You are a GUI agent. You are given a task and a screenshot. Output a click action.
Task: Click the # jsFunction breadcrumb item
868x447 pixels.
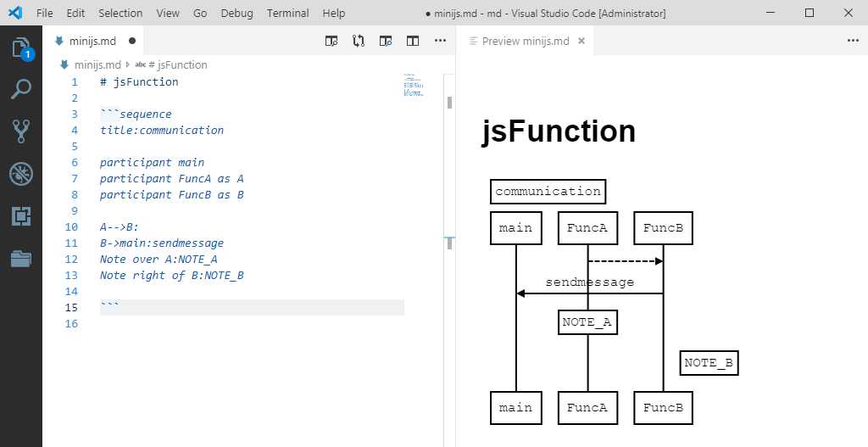[178, 64]
